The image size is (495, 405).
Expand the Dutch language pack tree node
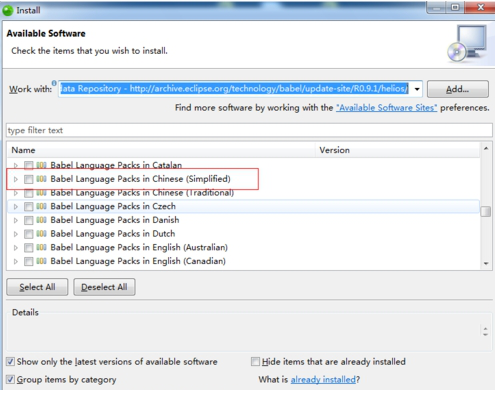15,234
